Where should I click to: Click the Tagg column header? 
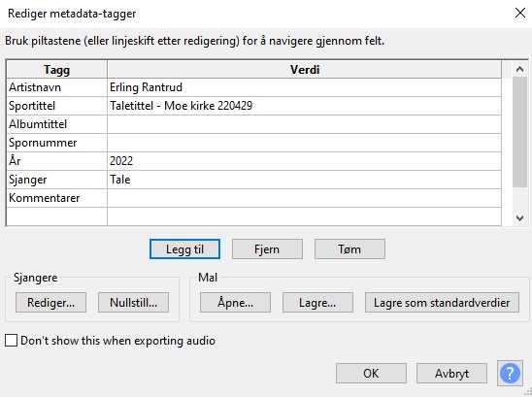pos(56,70)
